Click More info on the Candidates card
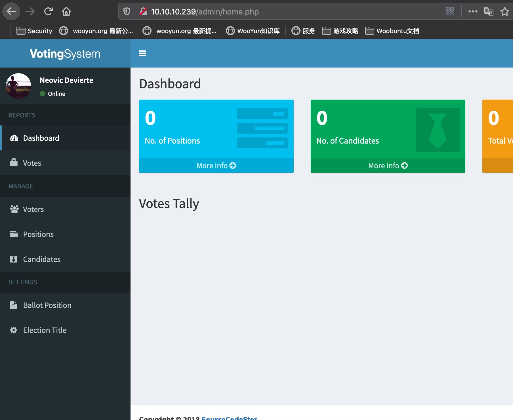This screenshot has height=420, width=513. point(388,165)
